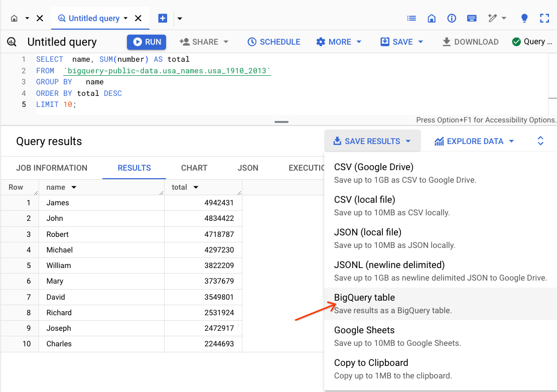Open a new query tab with the plus icon
Viewport: 557px width, 392px height.
coord(163,18)
